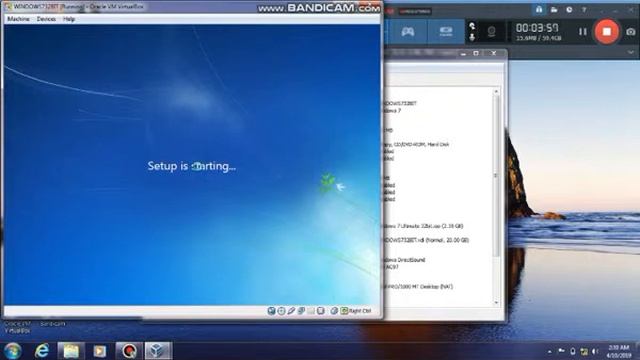Click the optical disk icon in VM status bar

click(x=281, y=311)
